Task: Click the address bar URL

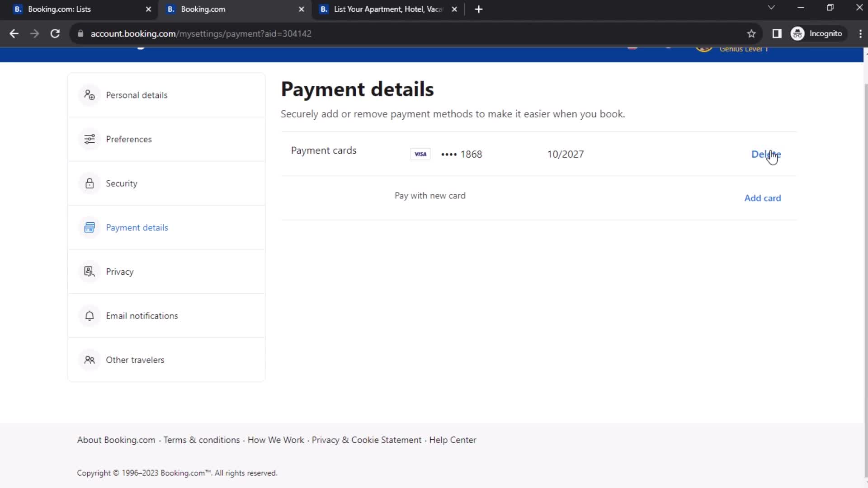Action: (x=201, y=33)
